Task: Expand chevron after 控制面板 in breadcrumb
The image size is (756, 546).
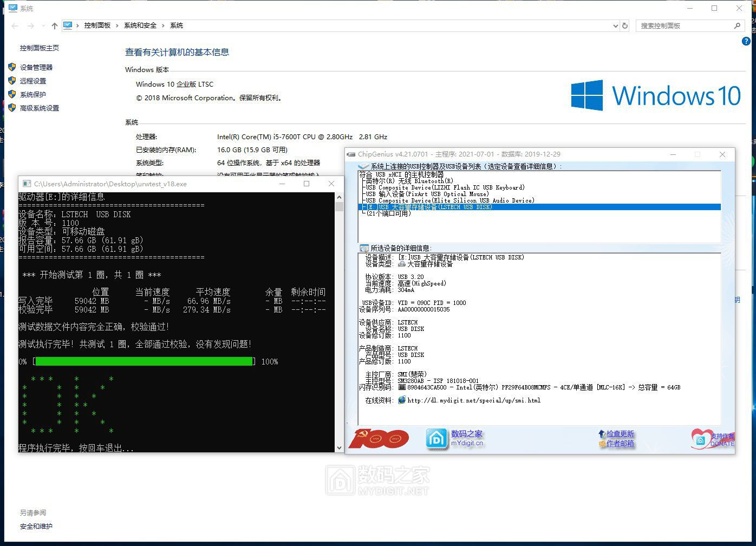Action: [118, 25]
